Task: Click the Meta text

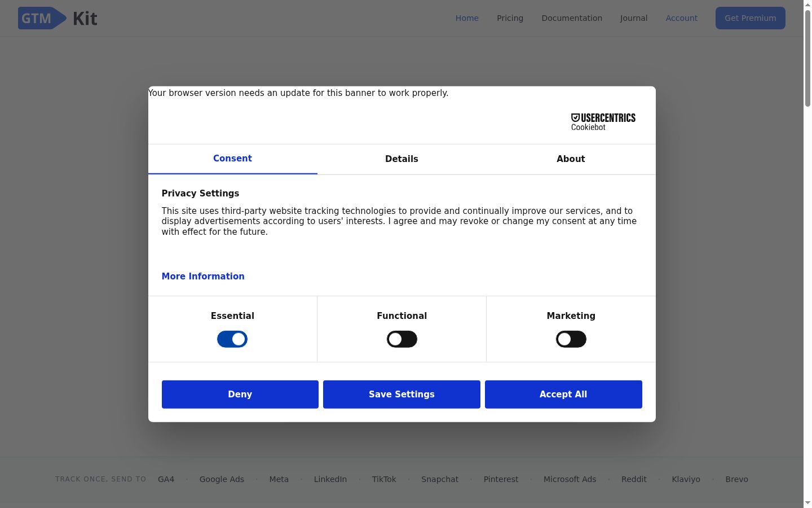Action: [279, 479]
